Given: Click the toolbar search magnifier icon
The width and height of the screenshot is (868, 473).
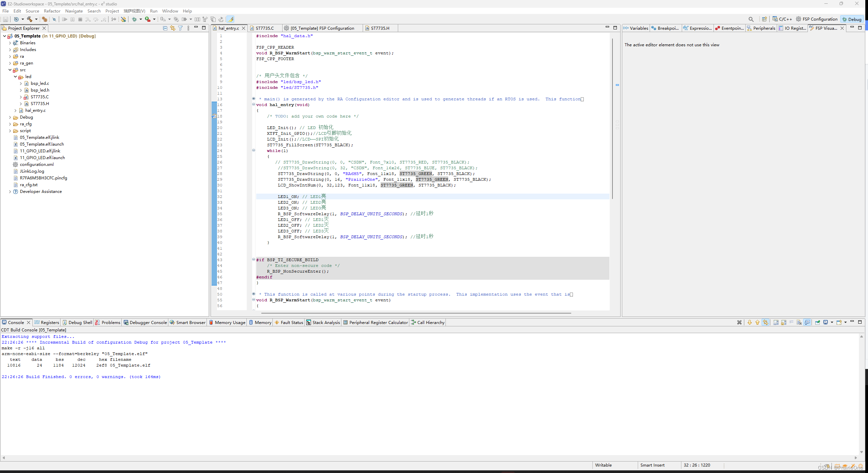Looking at the screenshot, I should pos(751,19).
